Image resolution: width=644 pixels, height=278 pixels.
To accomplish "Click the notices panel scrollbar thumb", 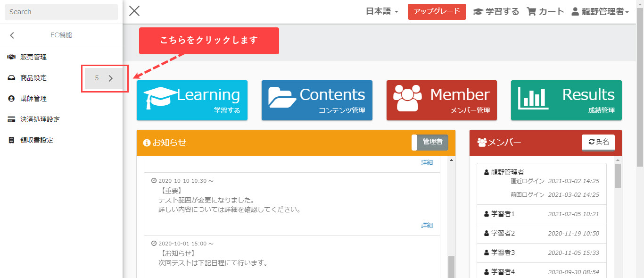I will point(451,267).
